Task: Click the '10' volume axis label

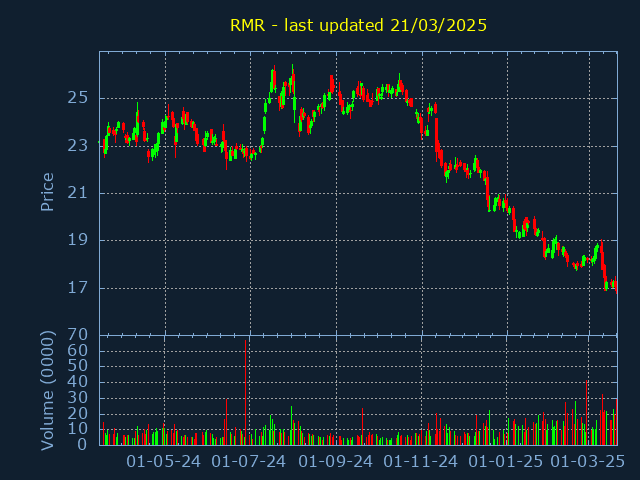Action: click(78, 429)
